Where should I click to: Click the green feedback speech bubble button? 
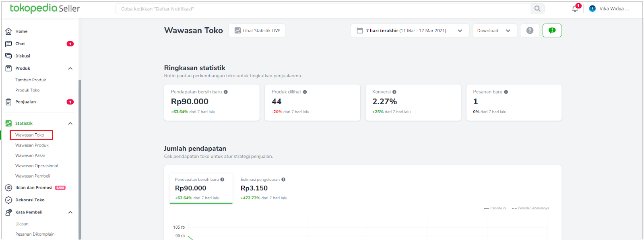click(x=552, y=31)
